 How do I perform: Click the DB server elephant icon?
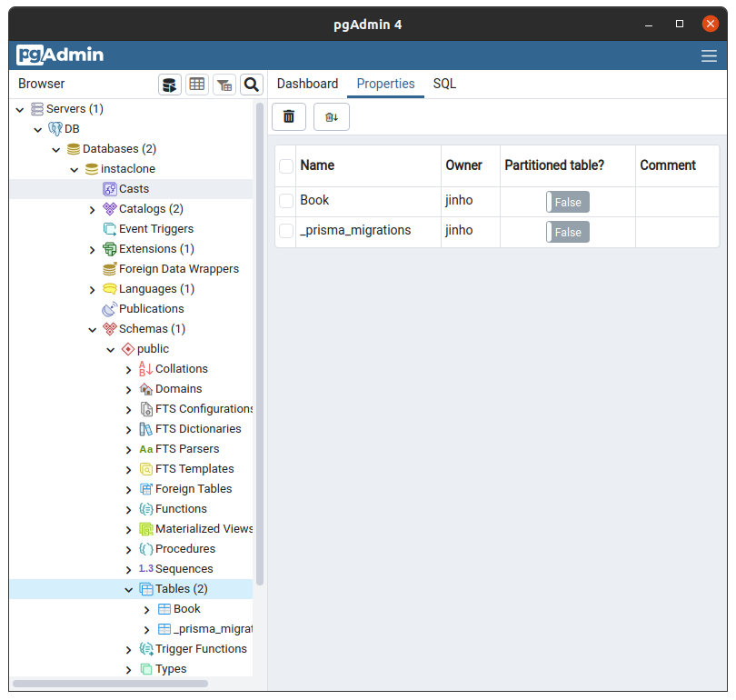coord(55,129)
